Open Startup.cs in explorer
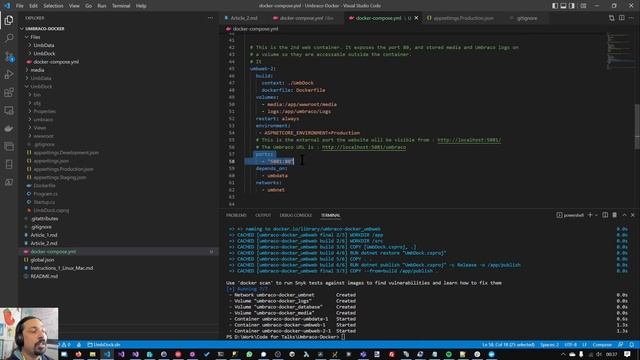Viewport: 640px width, 360px height. tap(44, 202)
